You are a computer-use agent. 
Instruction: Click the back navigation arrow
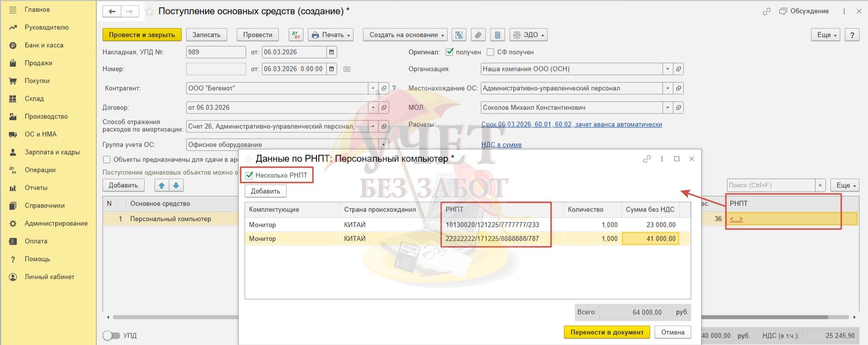[112, 11]
